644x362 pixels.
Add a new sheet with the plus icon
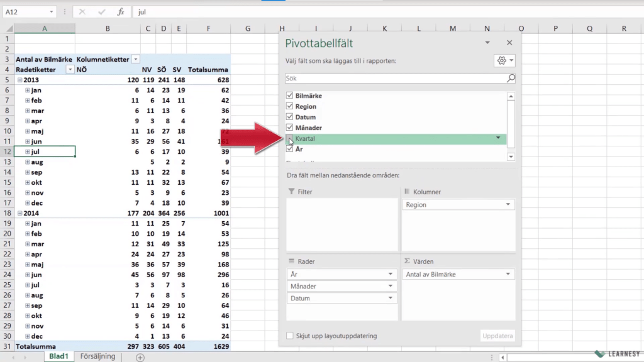pos(140,357)
